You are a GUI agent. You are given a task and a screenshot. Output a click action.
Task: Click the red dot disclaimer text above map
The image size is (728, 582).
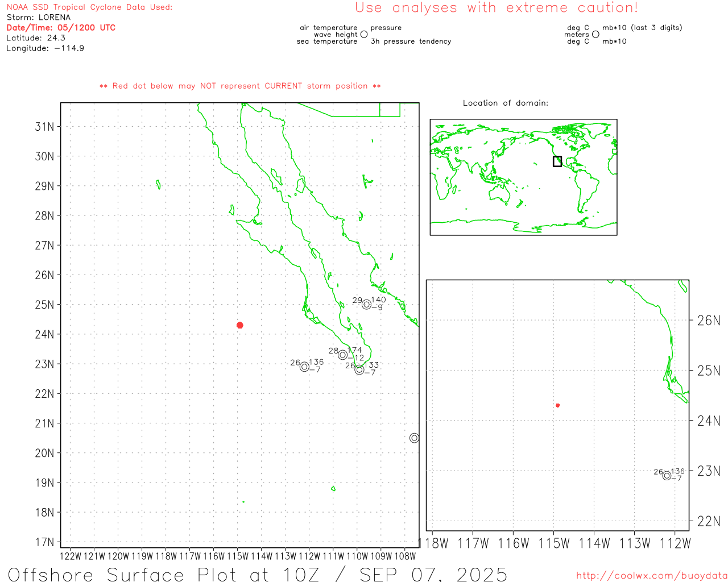[x=240, y=86]
